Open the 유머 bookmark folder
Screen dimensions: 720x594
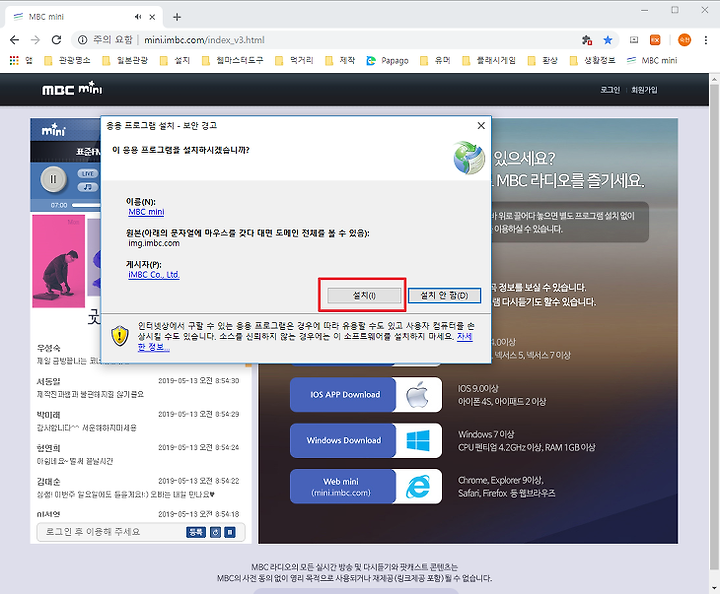click(435, 61)
